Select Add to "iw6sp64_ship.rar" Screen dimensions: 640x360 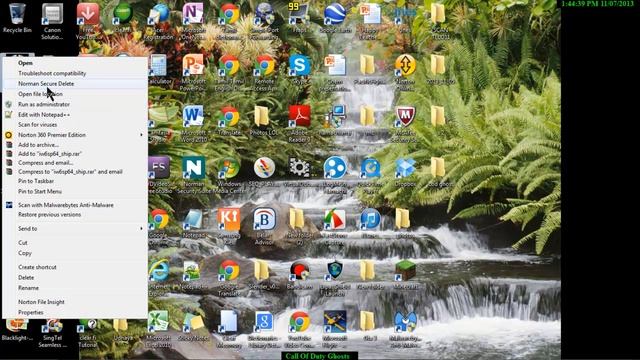[75, 154]
